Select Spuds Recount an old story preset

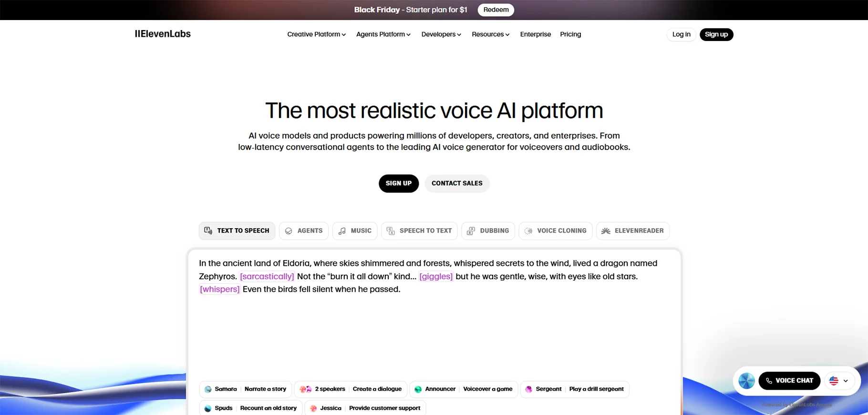point(250,408)
